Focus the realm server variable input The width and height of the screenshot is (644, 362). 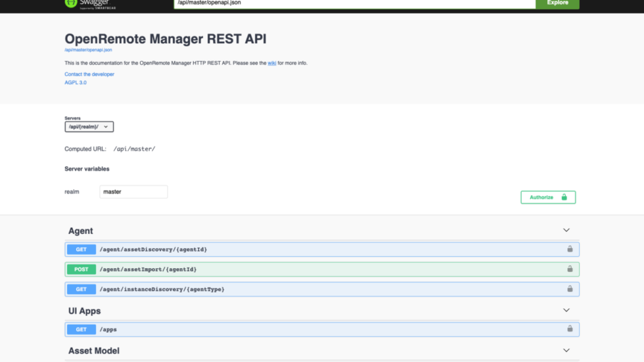click(x=133, y=192)
